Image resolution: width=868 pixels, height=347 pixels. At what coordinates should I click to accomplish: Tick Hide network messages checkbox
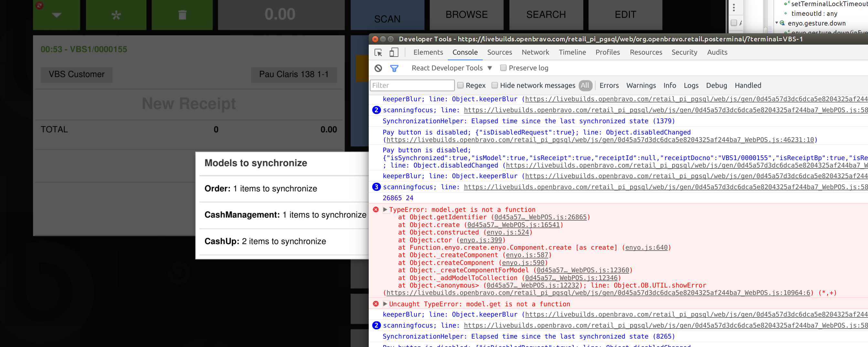pyautogui.click(x=495, y=85)
